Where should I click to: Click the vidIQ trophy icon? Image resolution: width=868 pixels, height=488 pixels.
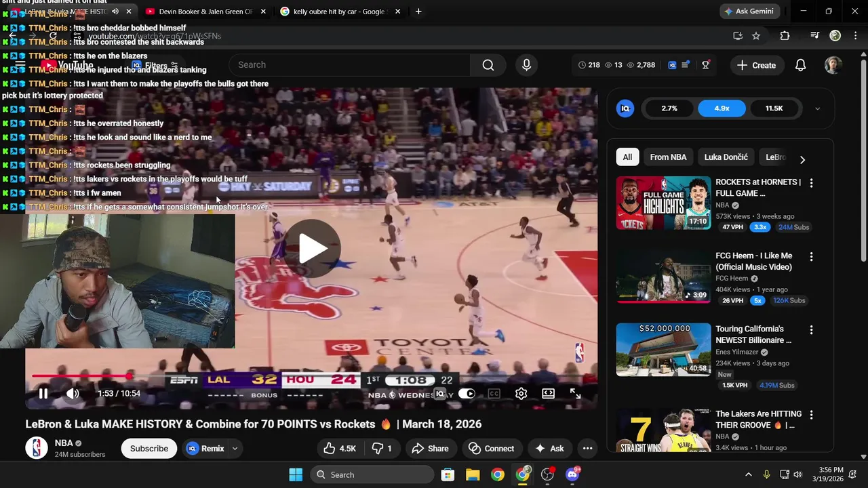(705, 64)
